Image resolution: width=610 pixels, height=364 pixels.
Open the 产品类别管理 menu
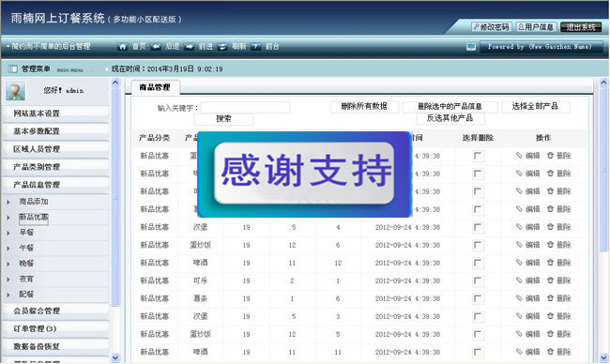[x=55, y=167]
